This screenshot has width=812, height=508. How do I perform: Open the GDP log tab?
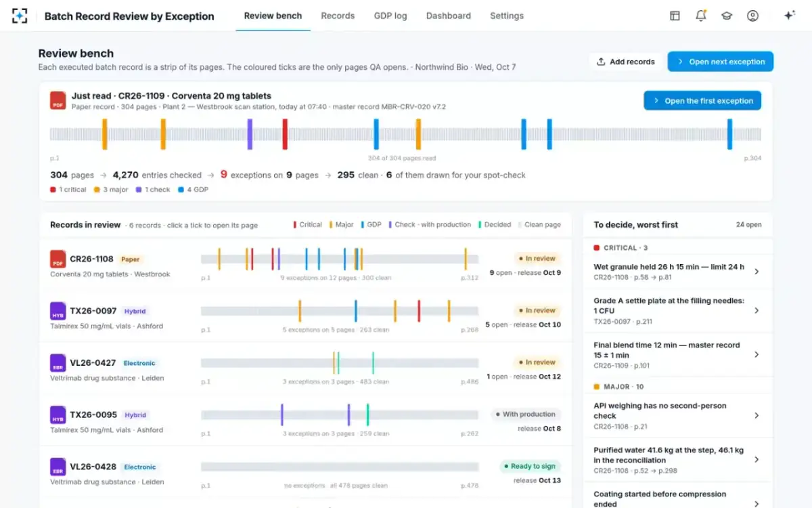click(390, 16)
